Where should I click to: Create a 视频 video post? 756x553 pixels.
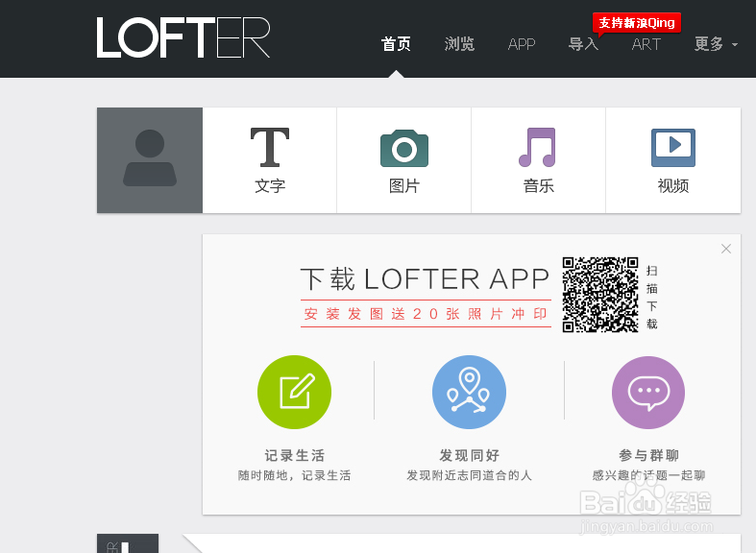pos(673,160)
